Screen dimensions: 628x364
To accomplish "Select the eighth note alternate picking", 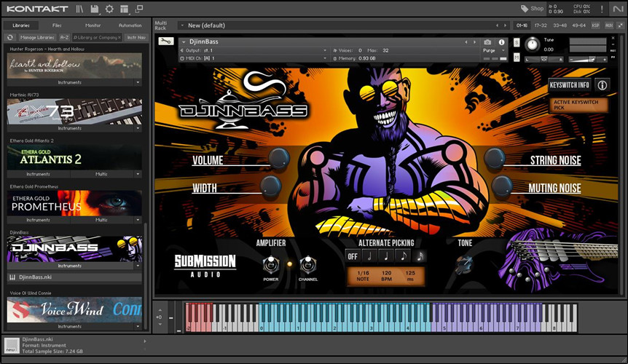I will coord(403,256).
